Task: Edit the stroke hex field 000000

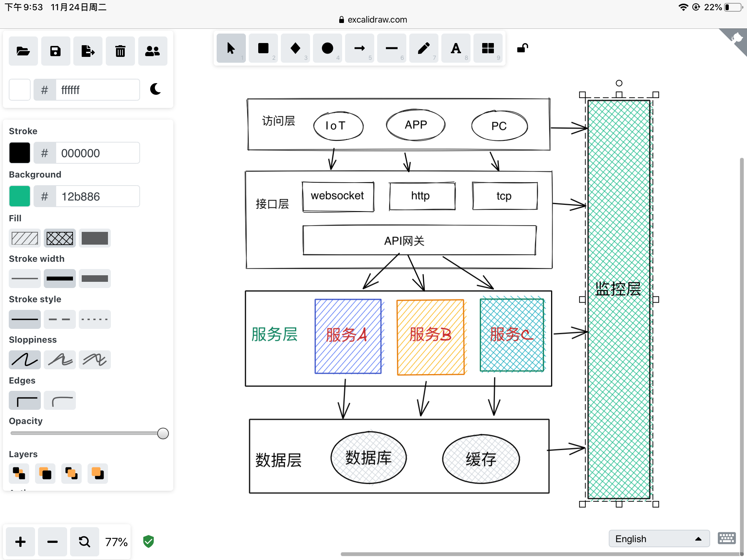Action: tap(97, 153)
